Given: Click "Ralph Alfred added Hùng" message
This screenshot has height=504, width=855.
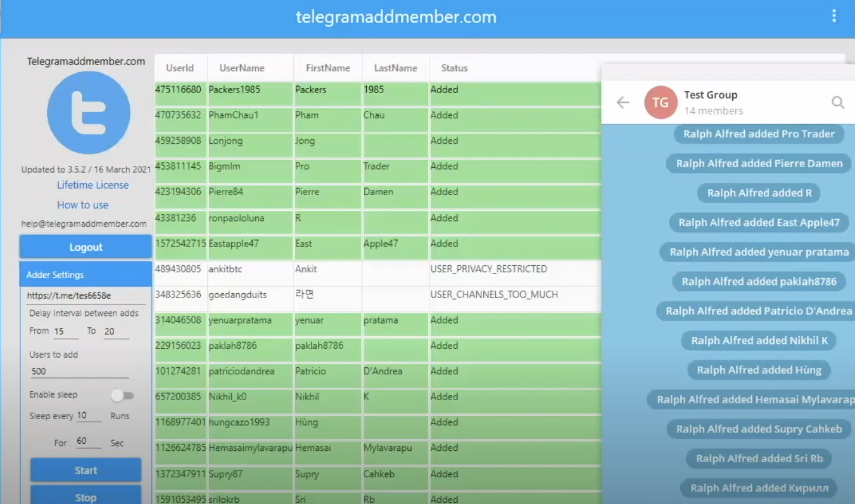Looking at the screenshot, I should 759,370.
